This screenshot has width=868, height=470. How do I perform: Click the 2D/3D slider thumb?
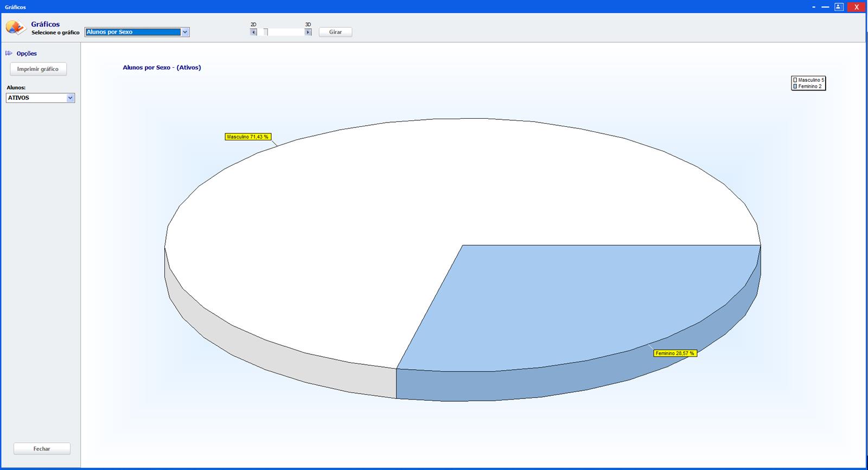click(265, 32)
